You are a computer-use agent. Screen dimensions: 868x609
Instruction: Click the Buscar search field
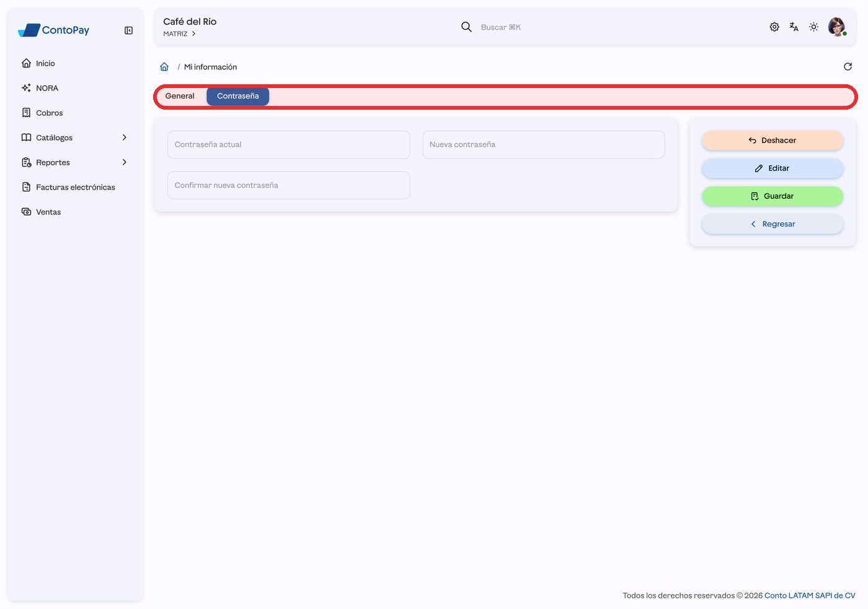[501, 27]
